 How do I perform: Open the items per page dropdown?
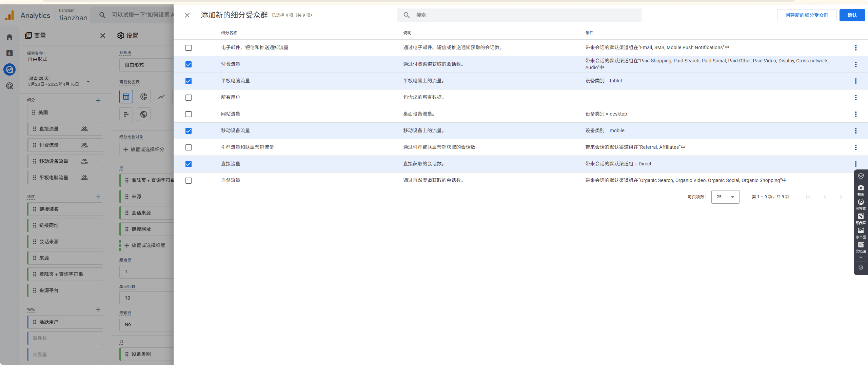point(725,197)
